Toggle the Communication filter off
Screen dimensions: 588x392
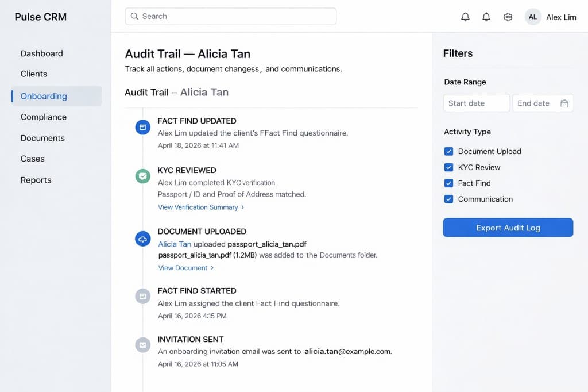pyautogui.click(x=448, y=199)
